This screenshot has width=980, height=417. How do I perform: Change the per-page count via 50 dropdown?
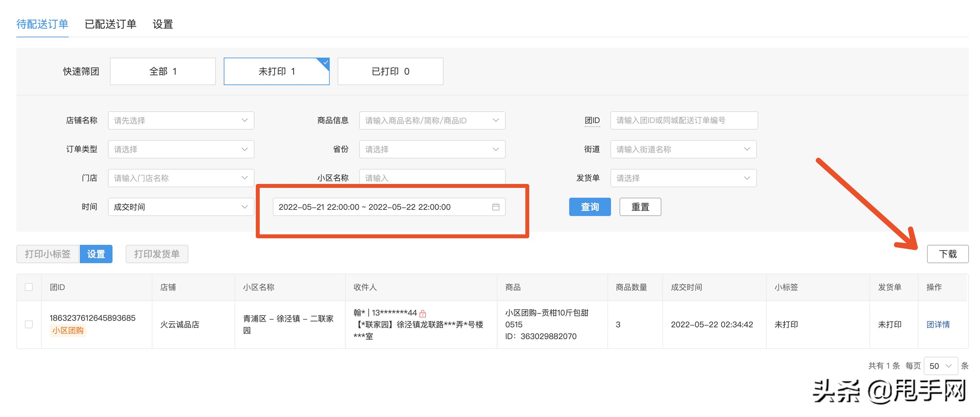point(940,366)
